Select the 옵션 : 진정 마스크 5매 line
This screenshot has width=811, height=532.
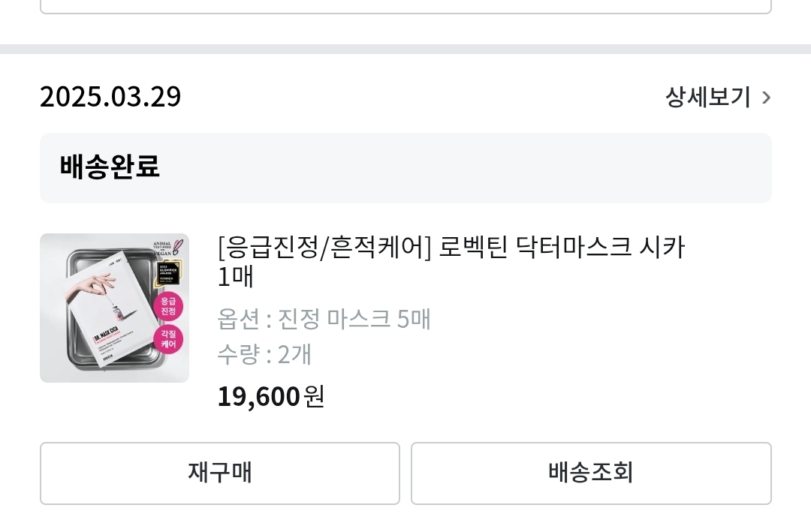coord(324,319)
